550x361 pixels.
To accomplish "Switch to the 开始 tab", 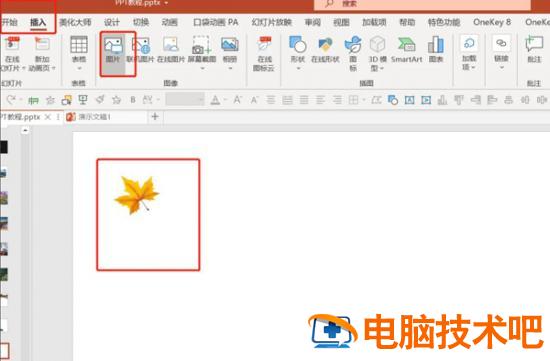I will (9, 22).
